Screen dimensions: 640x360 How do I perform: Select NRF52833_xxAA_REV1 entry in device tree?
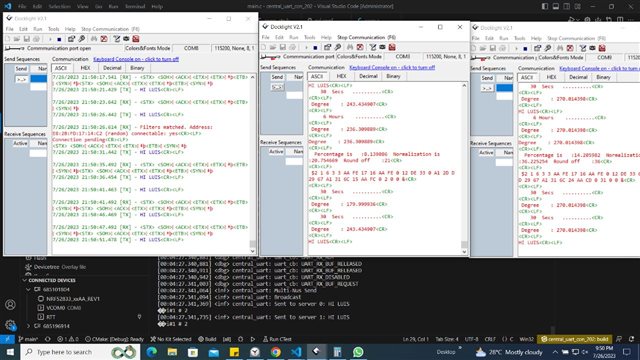point(73,299)
